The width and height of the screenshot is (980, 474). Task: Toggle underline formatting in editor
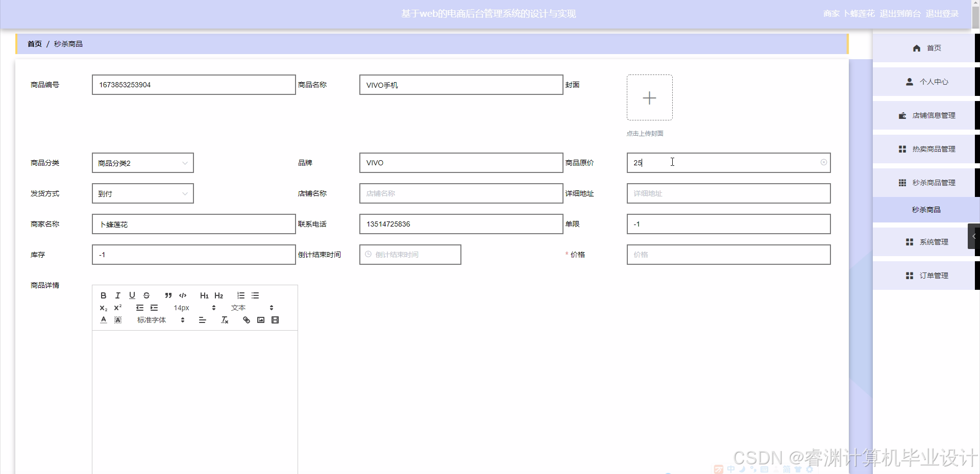pos(132,295)
